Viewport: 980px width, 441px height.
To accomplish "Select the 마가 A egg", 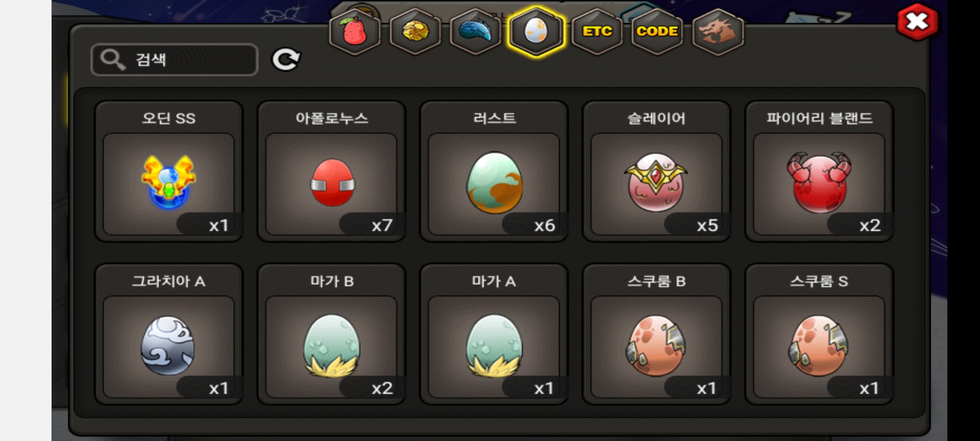I will click(x=494, y=334).
